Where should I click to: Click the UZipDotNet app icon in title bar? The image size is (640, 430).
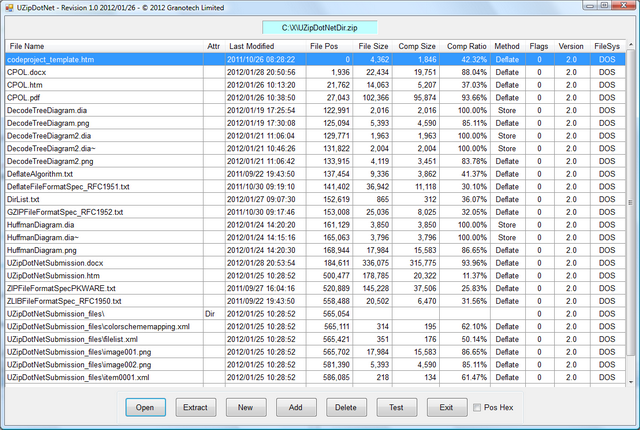[x=9, y=7]
